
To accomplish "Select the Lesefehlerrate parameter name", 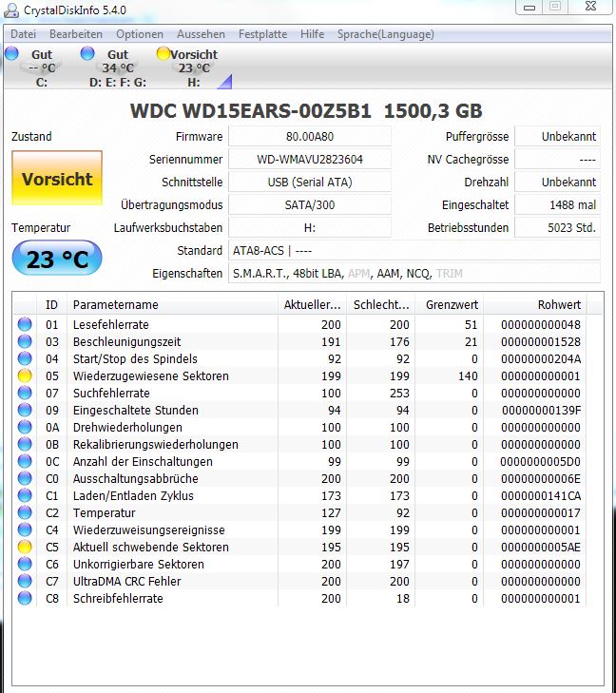I will (111, 324).
